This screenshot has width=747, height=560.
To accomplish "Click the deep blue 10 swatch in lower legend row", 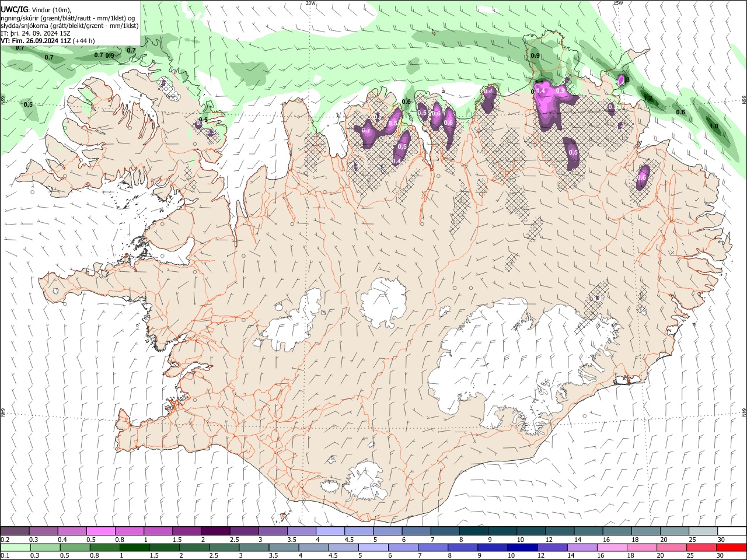I will 522,548.
